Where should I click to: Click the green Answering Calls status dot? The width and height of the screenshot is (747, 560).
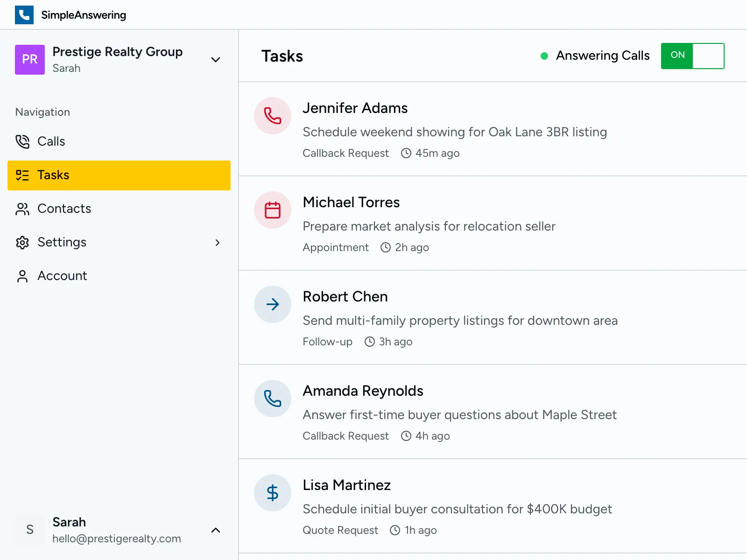pyautogui.click(x=544, y=56)
